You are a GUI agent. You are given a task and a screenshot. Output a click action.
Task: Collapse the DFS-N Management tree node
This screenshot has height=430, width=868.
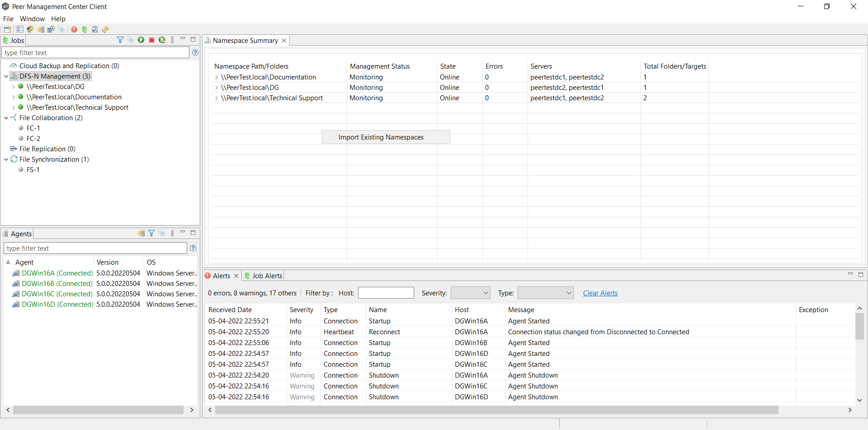6,76
